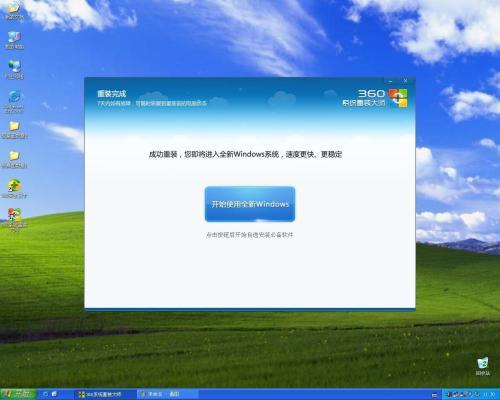Open the Recycle Bin on the desktop

[x=482, y=366]
